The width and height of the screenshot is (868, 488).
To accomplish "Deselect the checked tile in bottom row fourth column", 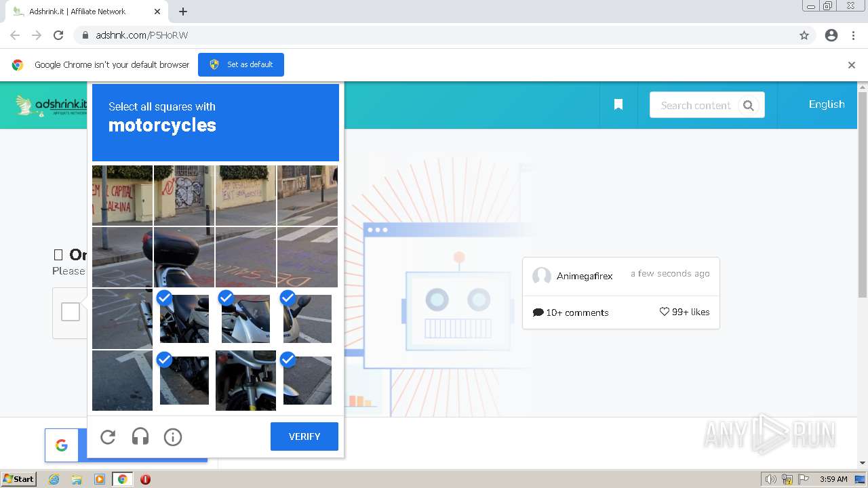I will [x=307, y=380].
